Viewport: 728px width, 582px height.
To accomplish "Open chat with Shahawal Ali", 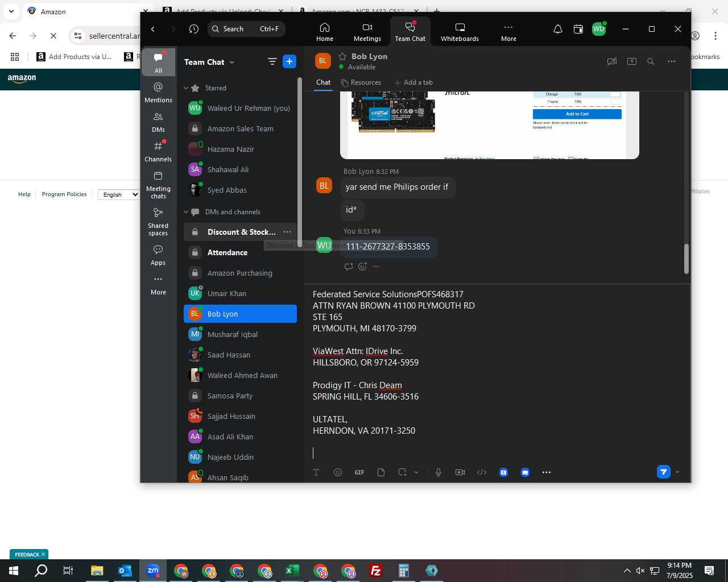I will pyautogui.click(x=240, y=169).
